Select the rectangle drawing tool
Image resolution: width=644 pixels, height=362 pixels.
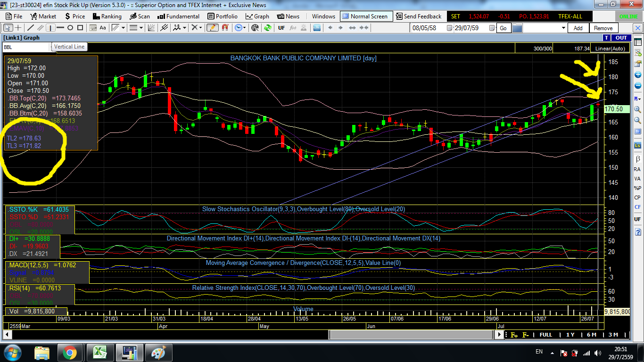coord(80,28)
